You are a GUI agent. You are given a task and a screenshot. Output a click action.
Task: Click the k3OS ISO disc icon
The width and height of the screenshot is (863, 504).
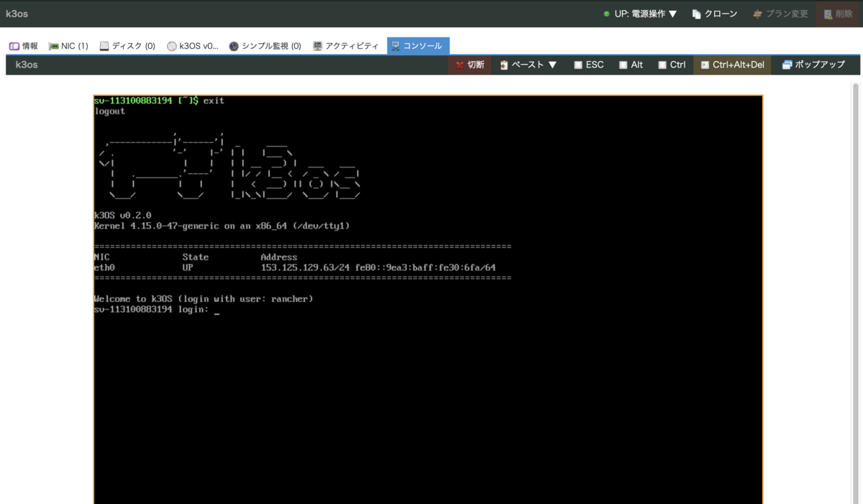coord(171,46)
